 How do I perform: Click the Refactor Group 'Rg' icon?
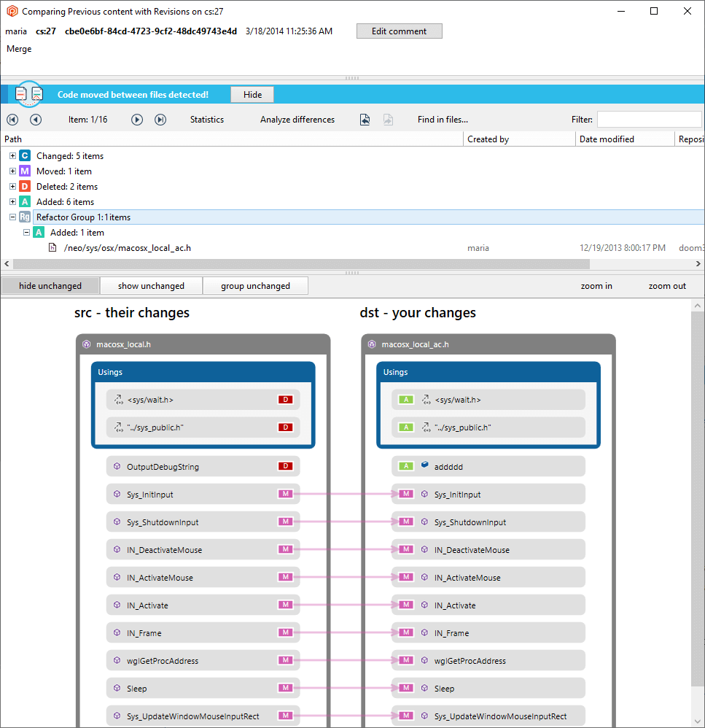(x=25, y=217)
